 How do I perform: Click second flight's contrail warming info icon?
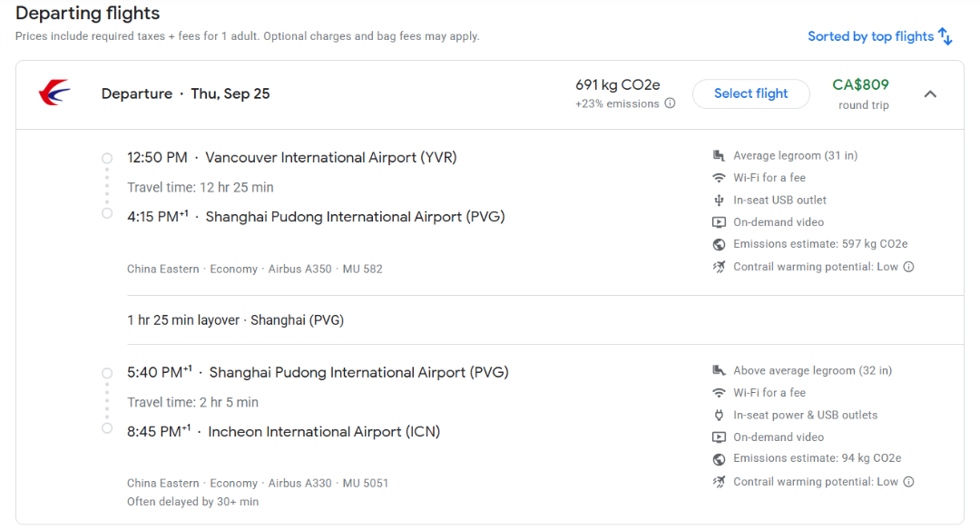tap(908, 482)
